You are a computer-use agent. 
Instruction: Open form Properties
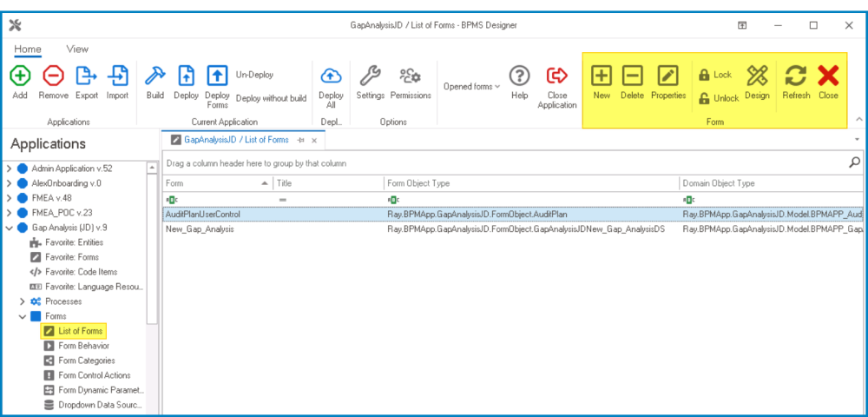(x=668, y=75)
